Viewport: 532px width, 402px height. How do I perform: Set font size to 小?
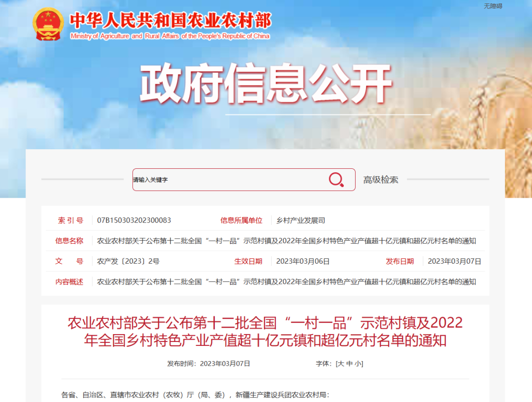coord(358,363)
